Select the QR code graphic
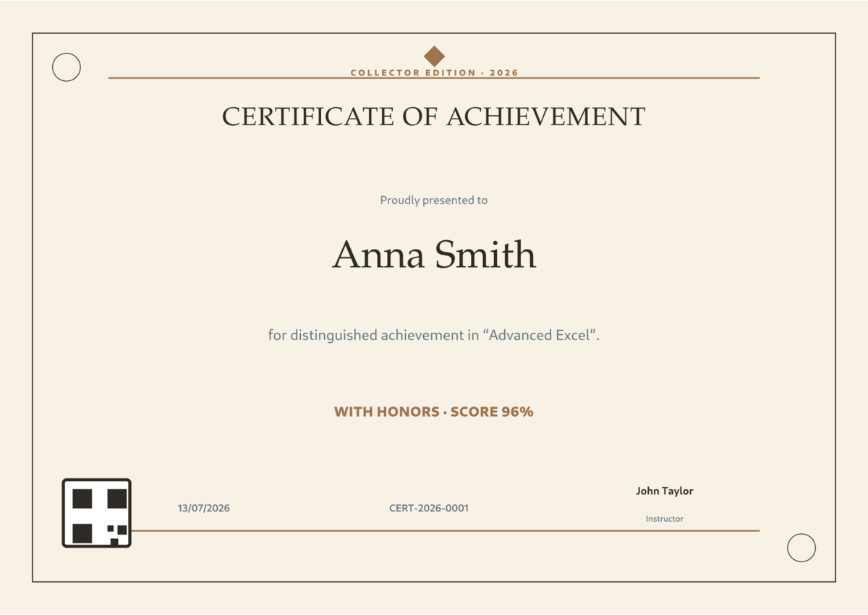Screen dimensions: 868x615 [96, 513]
